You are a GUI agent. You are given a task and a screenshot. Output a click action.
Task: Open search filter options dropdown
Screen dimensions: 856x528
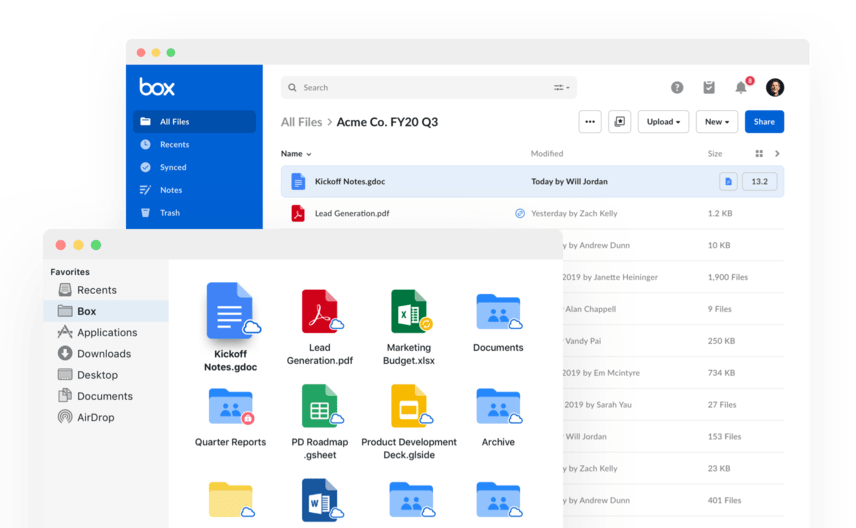click(x=562, y=87)
